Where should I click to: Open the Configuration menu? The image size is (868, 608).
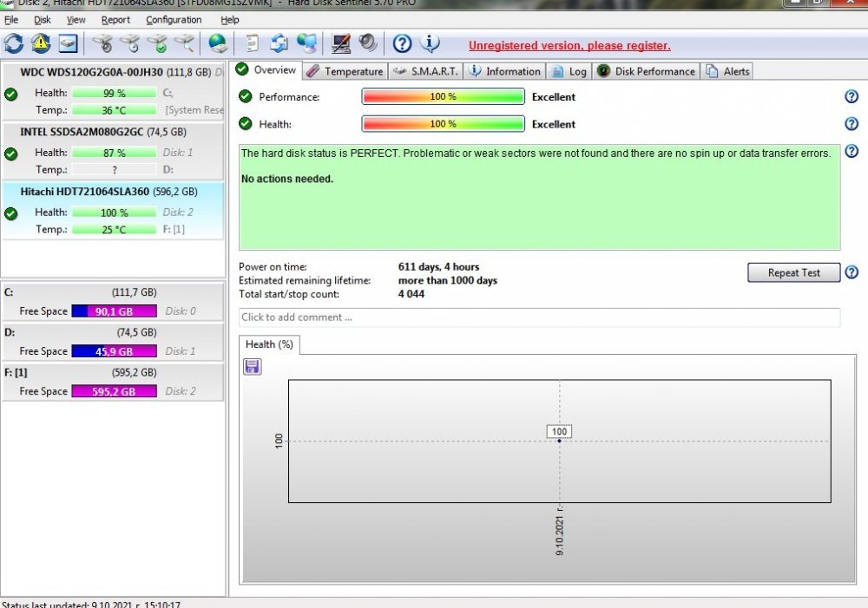pos(174,20)
